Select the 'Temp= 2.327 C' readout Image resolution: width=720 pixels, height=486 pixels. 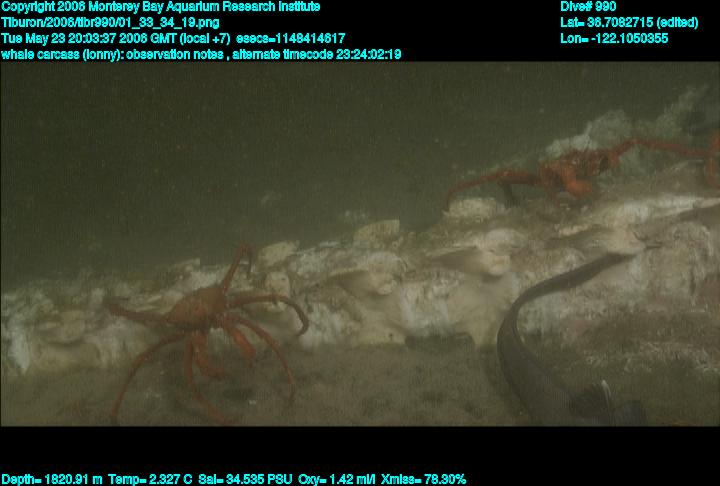[150, 480]
